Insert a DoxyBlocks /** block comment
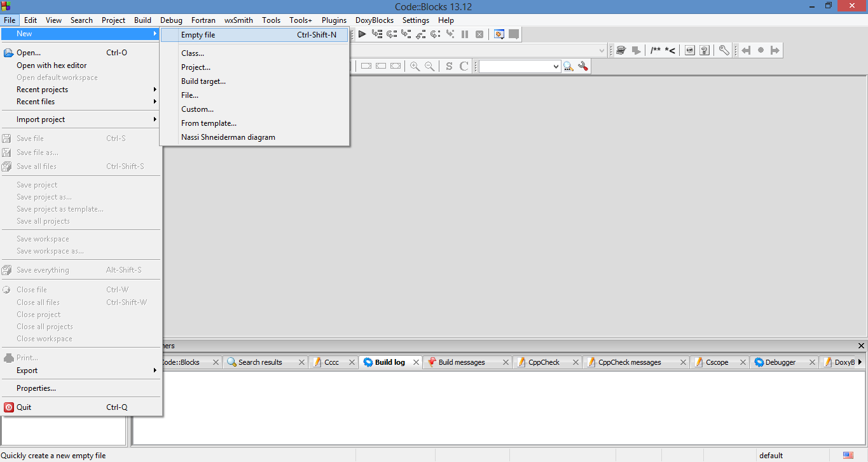868x462 pixels. (655, 50)
